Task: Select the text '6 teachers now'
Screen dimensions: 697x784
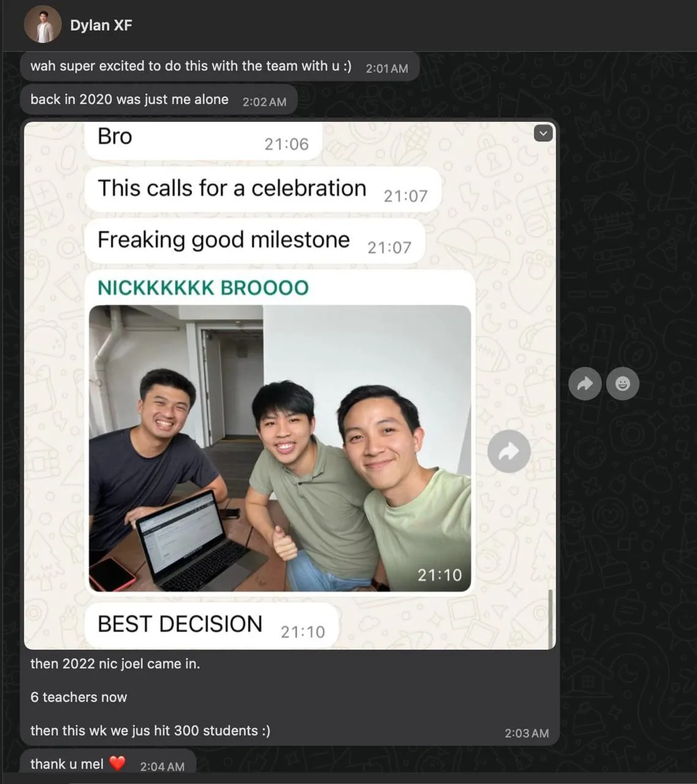Action: (78, 697)
